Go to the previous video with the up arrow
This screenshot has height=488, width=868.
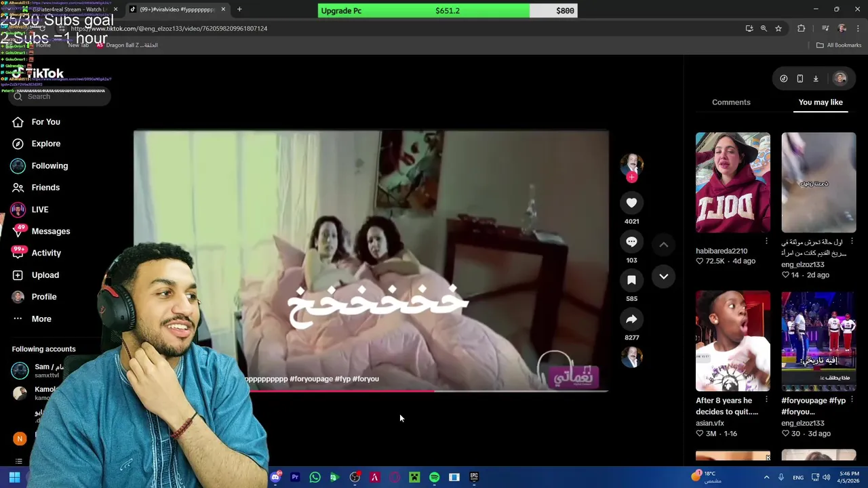pyautogui.click(x=664, y=245)
